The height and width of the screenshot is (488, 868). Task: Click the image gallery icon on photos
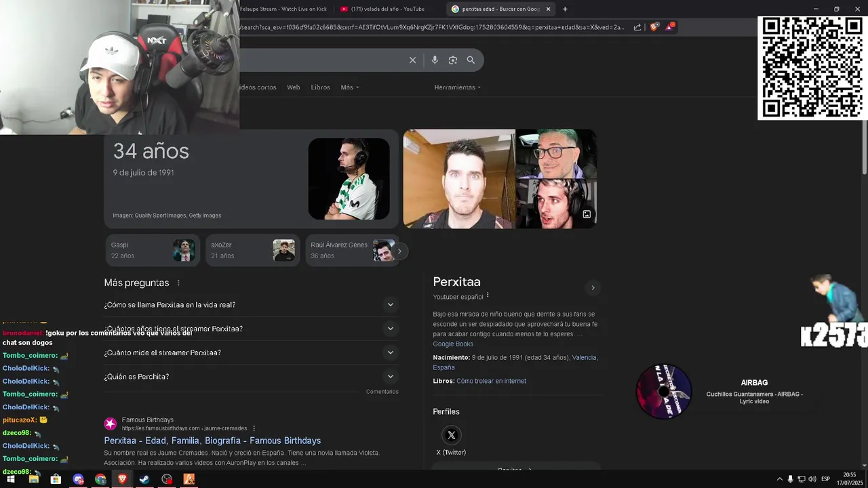point(587,214)
